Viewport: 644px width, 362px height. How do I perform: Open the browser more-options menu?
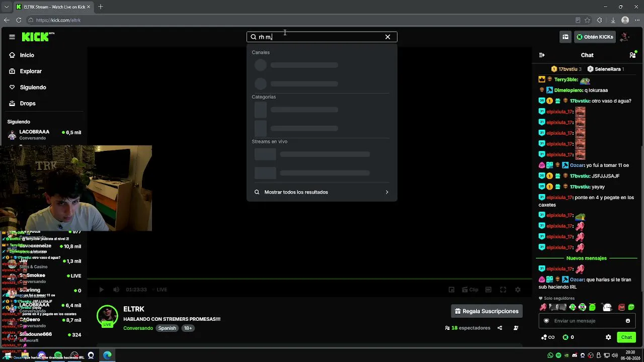click(x=637, y=20)
